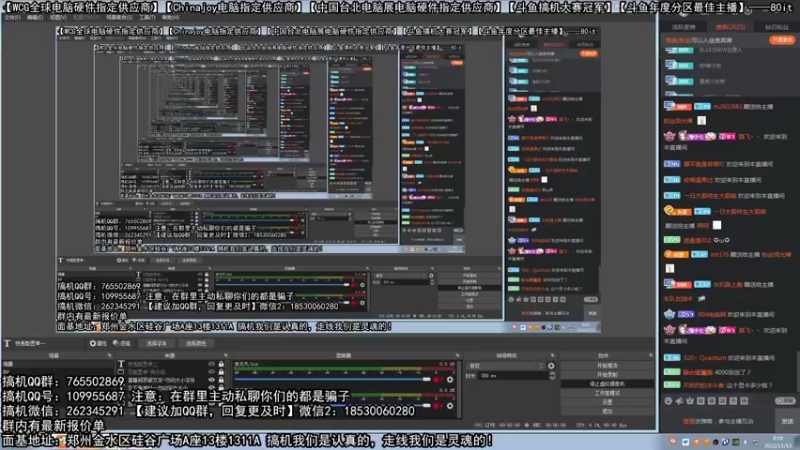This screenshot has width=800, height=450.
Task: Click the last square icon in chat toolbar
Action: pyautogui.click(x=744, y=401)
